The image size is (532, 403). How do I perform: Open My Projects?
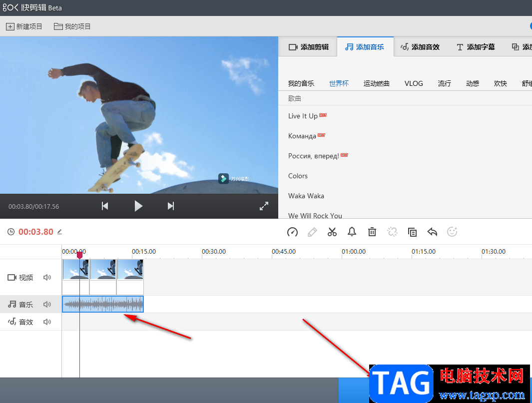[72, 26]
